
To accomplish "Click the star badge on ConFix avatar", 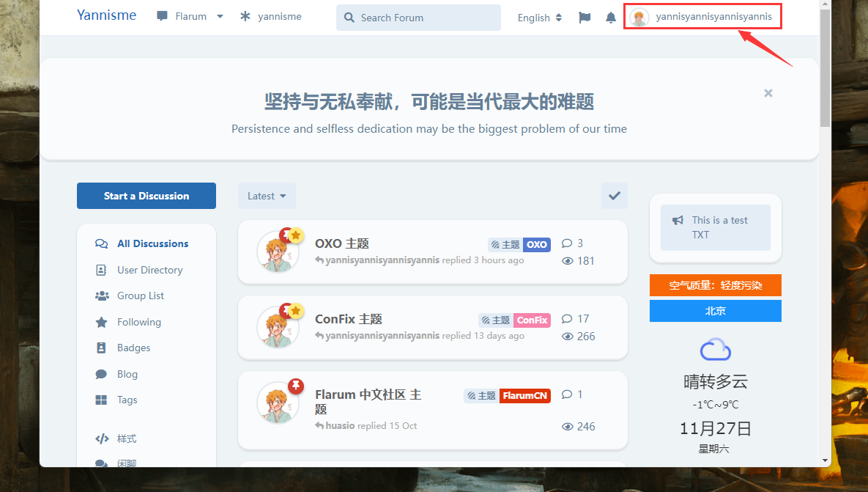I will tap(296, 310).
